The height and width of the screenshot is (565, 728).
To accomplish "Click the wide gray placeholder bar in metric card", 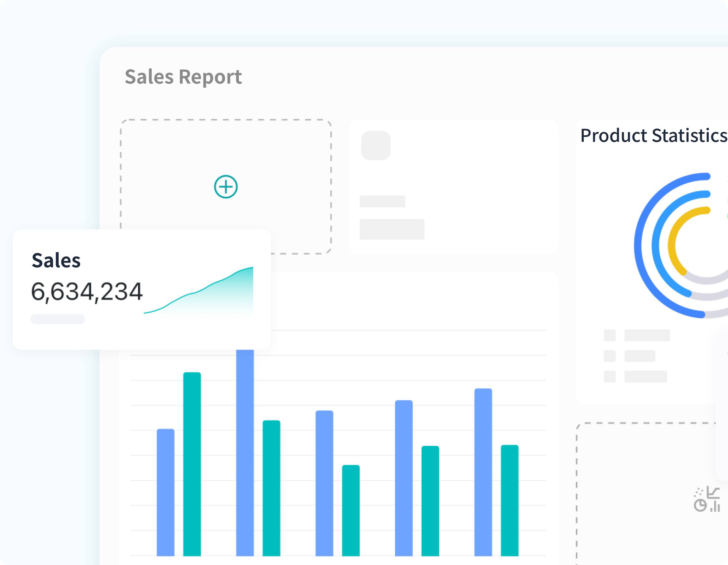I will 392,230.
